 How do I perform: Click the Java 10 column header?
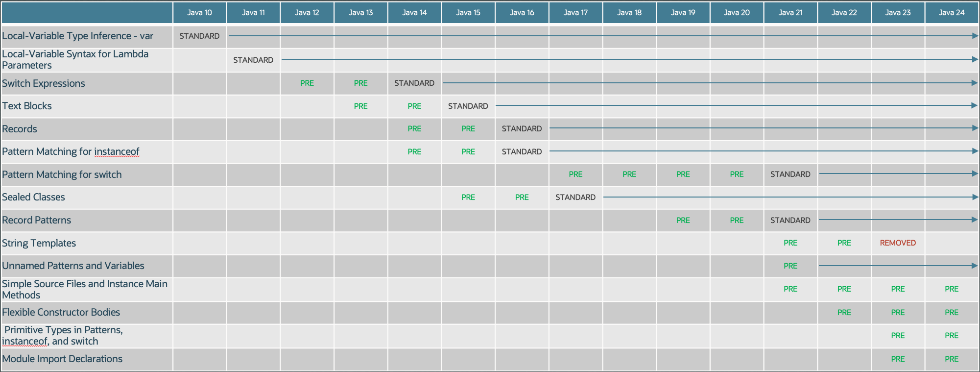point(199,13)
